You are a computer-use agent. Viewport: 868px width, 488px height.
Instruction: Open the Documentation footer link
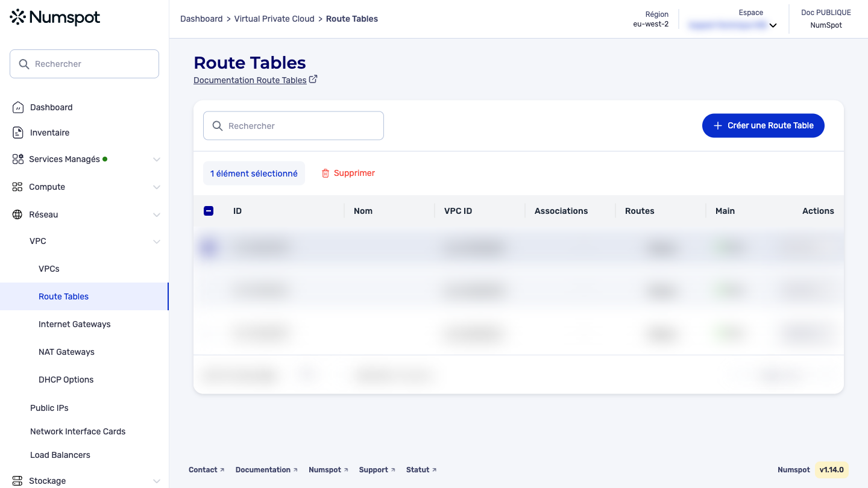pos(266,470)
